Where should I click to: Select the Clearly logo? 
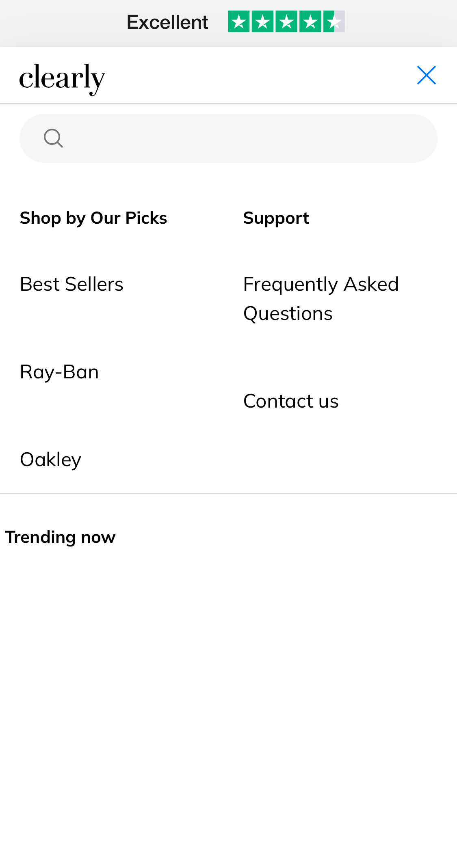tap(62, 78)
